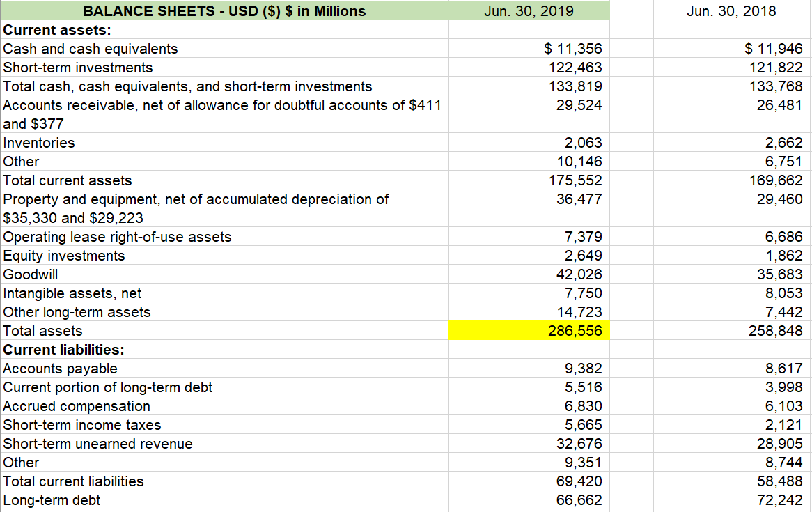The image size is (812, 512).
Task: Click the 2,649 equity investments value
Action: point(584,256)
